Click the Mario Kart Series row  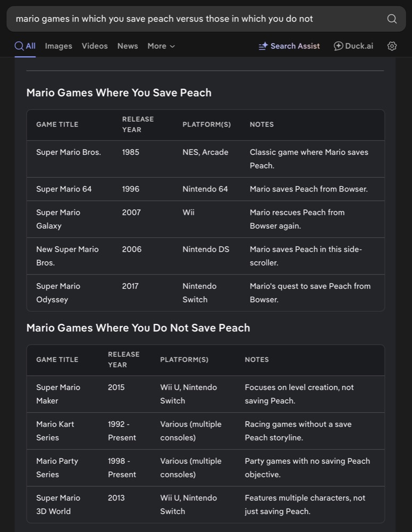click(206, 431)
